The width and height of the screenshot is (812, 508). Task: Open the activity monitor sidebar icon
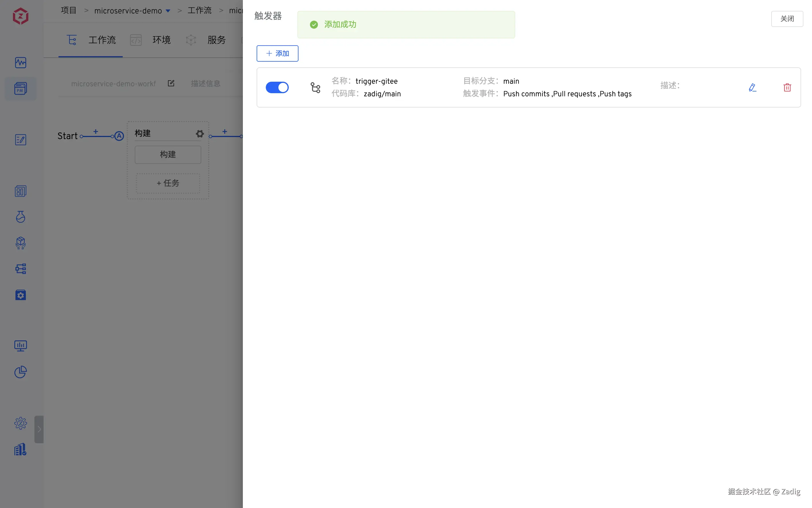tap(20, 62)
